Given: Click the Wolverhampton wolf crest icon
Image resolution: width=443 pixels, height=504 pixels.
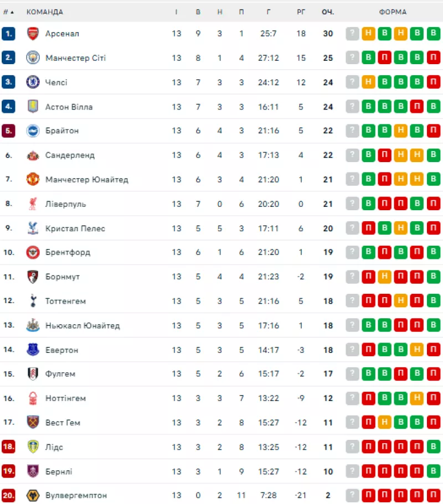Looking at the screenshot, I should (x=33, y=495).
